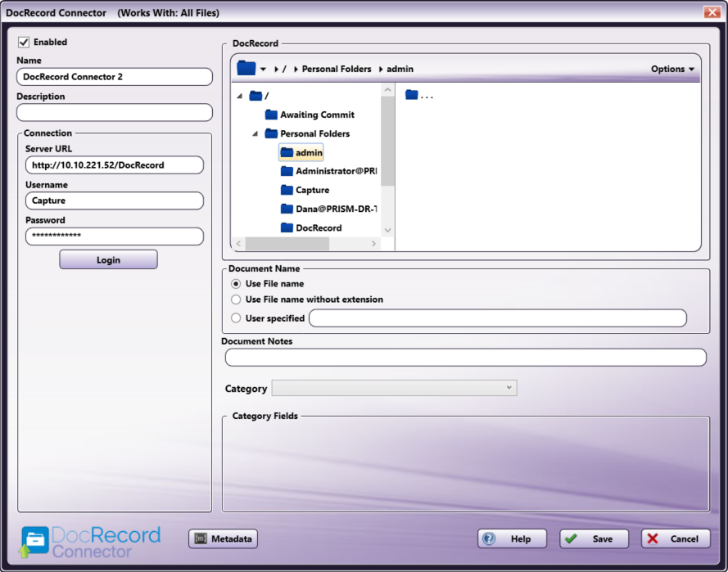Click the Password input field

point(115,236)
